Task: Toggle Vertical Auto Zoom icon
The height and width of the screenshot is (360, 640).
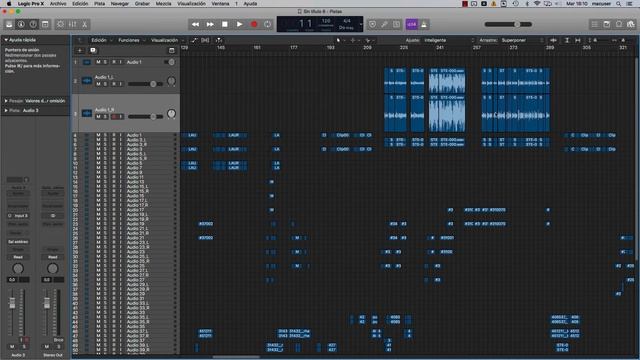Action: tap(567, 40)
